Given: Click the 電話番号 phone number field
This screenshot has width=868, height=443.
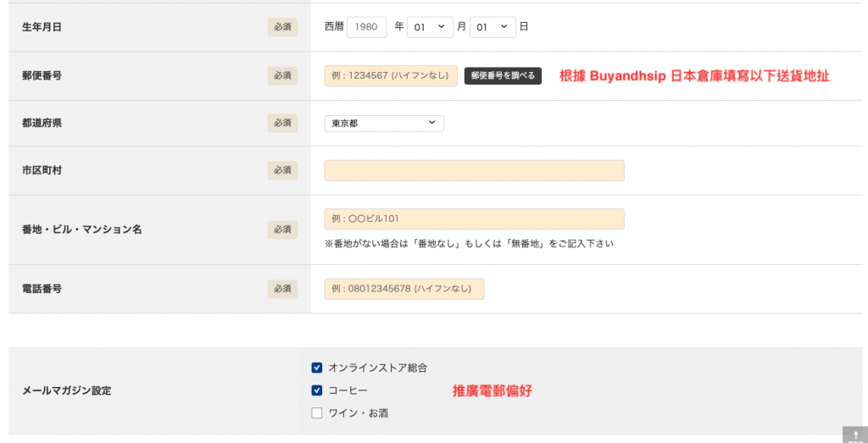Looking at the screenshot, I should click(404, 289).
